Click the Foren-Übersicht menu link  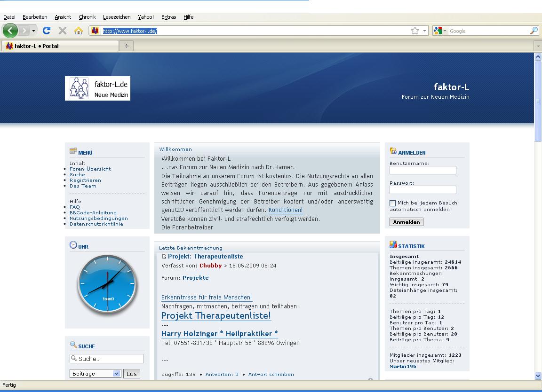tap(90, 169)
